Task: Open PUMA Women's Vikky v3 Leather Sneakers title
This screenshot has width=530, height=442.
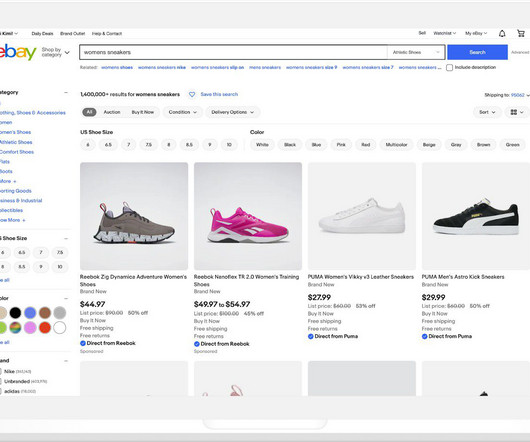Action: tap(361, 277)
